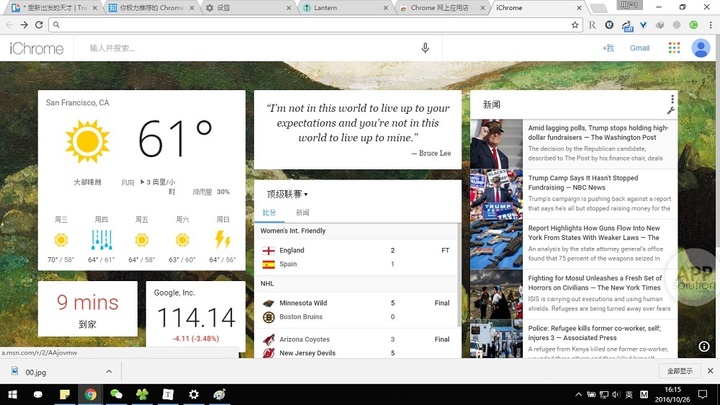
Task: Click the browser back arrow
Action: pyautogui.click(x=9, y=25)
